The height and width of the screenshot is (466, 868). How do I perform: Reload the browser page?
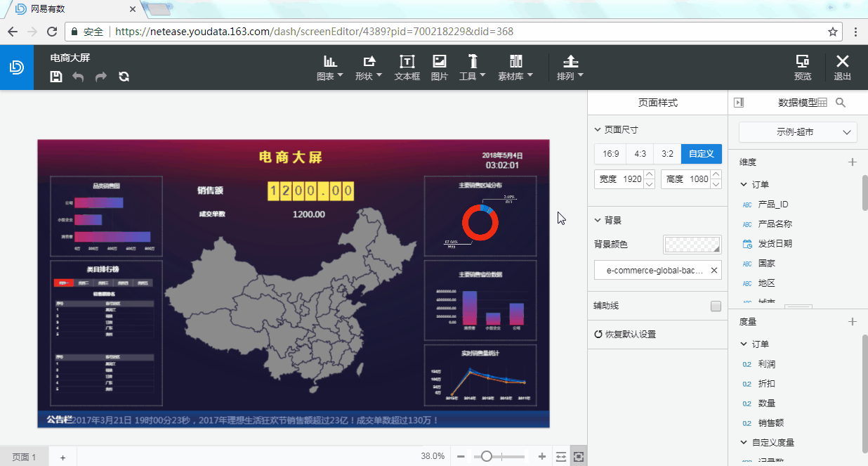click(x=52, y=32)
